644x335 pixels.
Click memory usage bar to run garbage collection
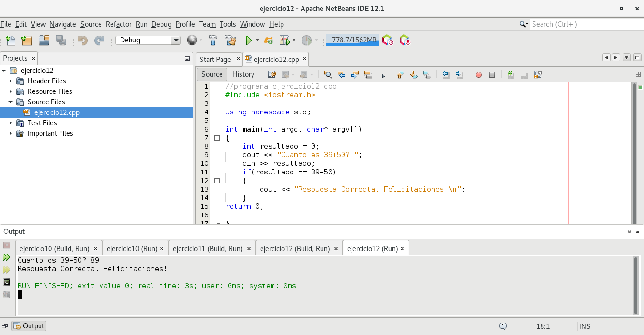(352, 41)
